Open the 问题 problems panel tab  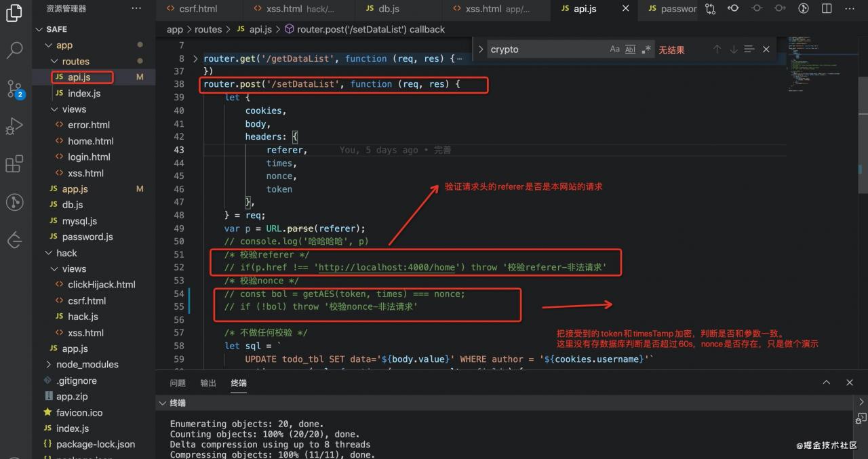[178, 382]
